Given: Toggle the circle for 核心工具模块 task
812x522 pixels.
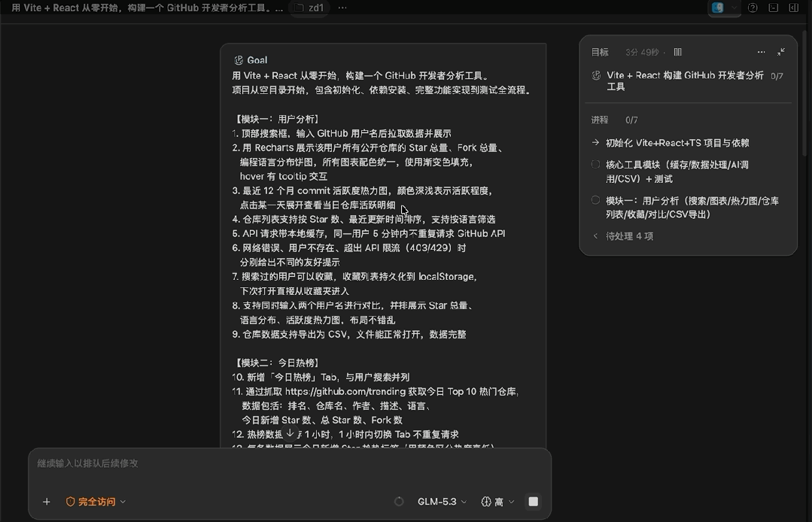Looking at the screenshot, I should 595,165.
